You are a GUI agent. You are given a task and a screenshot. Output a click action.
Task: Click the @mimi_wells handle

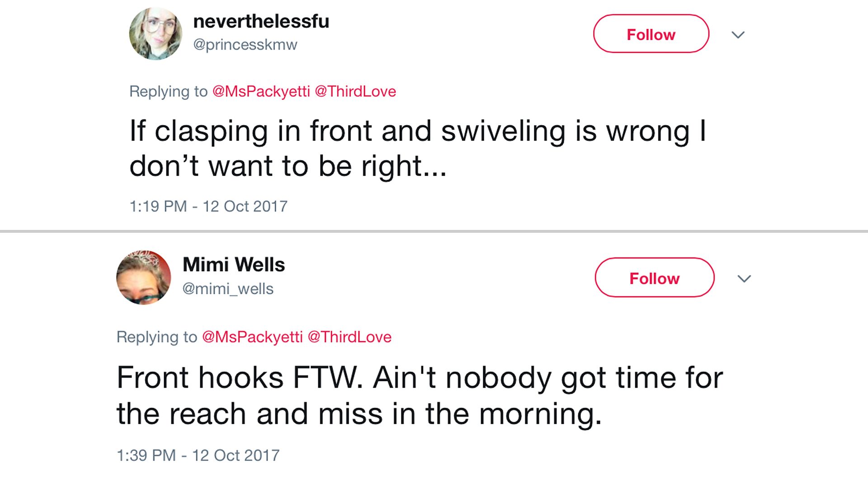click(x=228, y=289)
